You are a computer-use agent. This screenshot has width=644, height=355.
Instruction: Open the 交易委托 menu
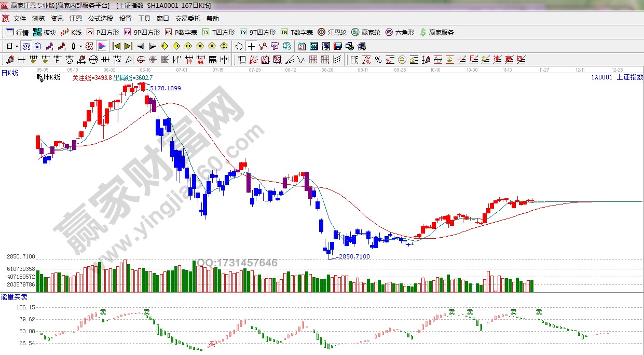tap(187, 19)
